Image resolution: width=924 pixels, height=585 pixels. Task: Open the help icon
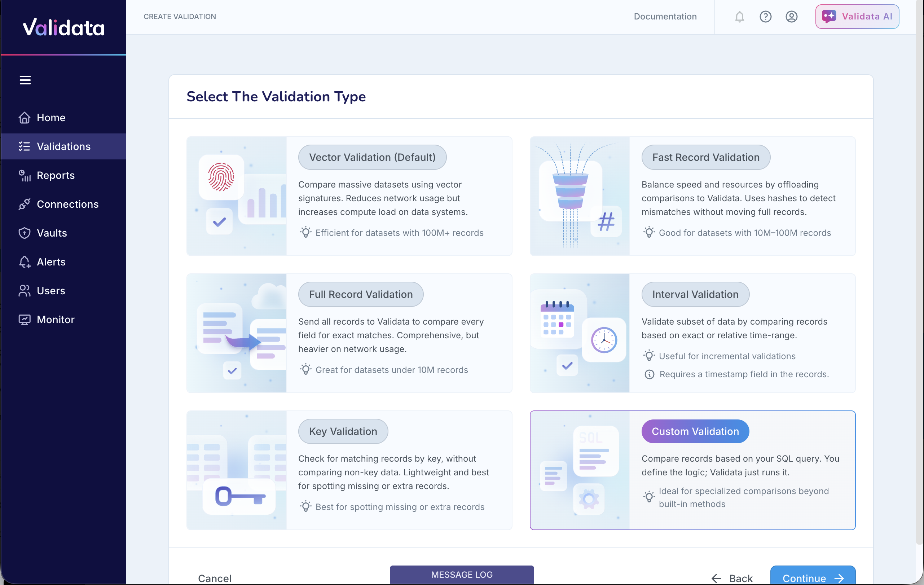[765, 17]
